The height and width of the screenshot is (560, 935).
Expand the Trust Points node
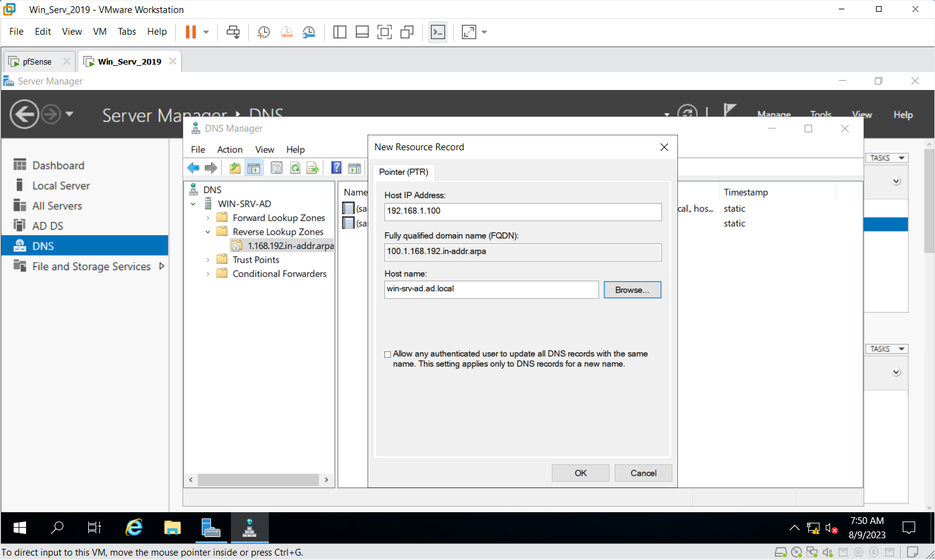point(208,260)
